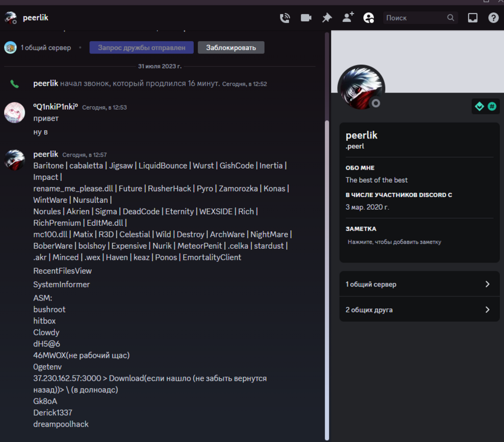Expand '1 общий сервер' in profile panel
Screen dimensions: 504x442
(419, 284)
